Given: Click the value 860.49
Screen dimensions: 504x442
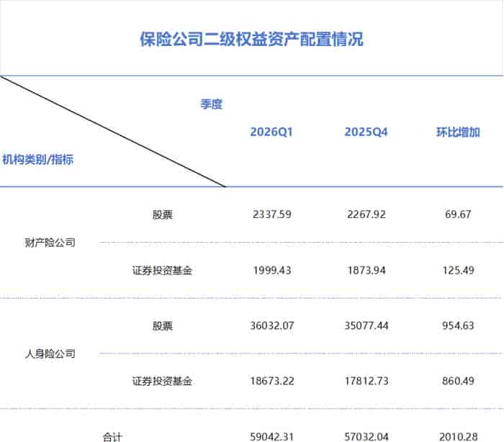Looking at the screenshot, I should pyautogui.click(x=459, y=382).
